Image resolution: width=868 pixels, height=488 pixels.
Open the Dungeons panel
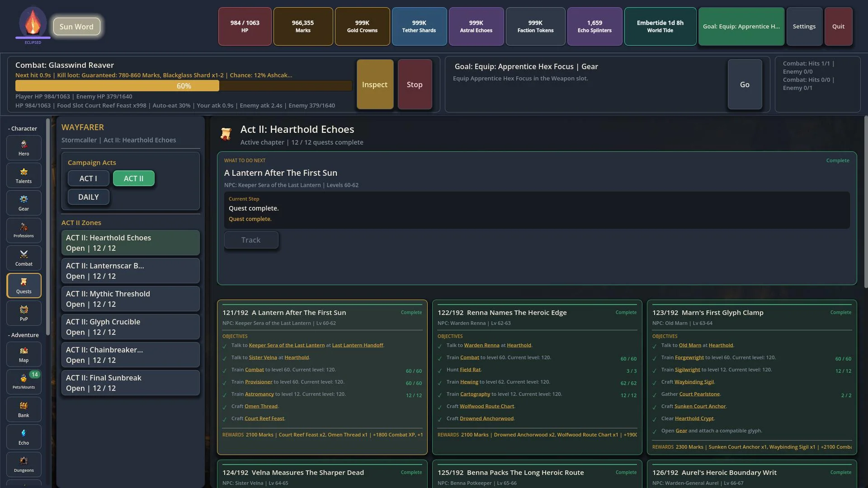24,465
